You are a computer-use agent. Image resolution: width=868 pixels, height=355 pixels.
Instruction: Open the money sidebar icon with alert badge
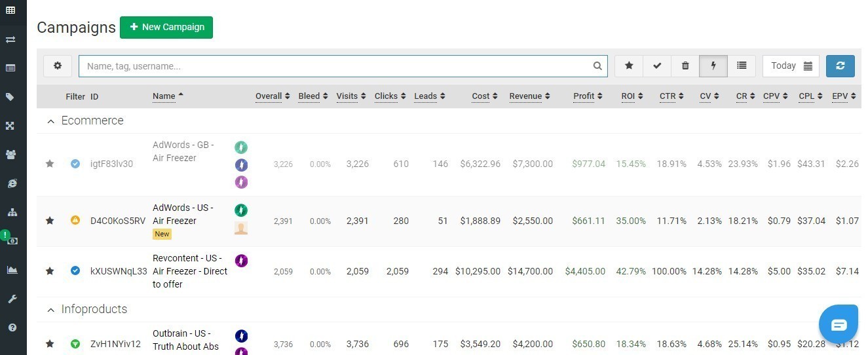pyautogui.click(x=10, y=240)
